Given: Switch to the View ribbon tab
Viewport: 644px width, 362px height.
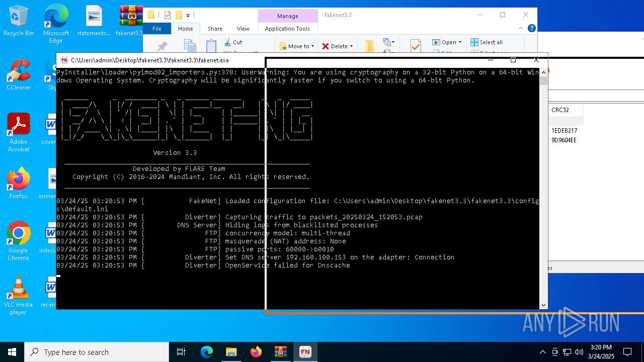Looking at the screenshot, I should click(x=243, y=29).
